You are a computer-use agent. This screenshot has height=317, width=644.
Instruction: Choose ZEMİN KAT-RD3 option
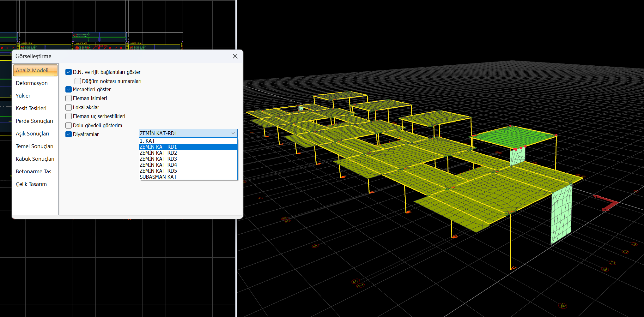(188, 159)
